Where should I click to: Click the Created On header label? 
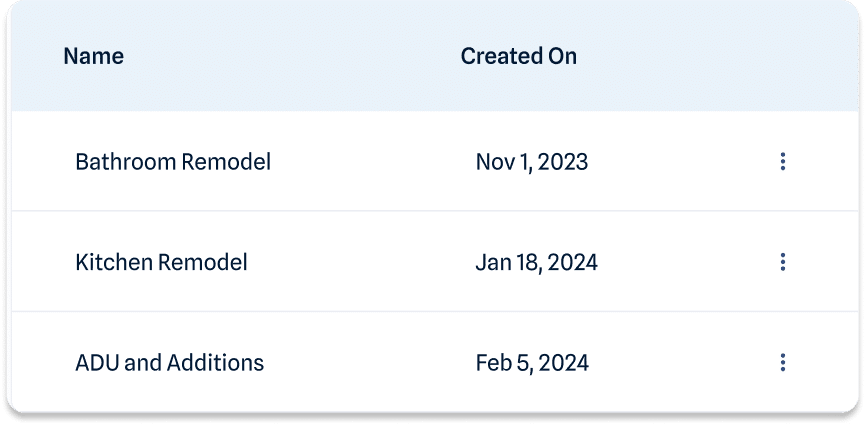pyautogui.click(x=519, y=56)
